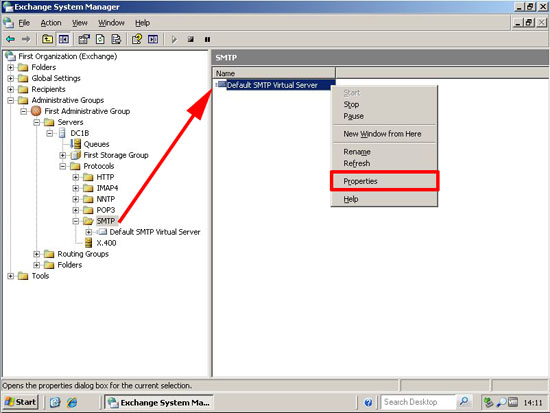
Task: Choose Stop from the context menu
Action: [x=384, y=105]
